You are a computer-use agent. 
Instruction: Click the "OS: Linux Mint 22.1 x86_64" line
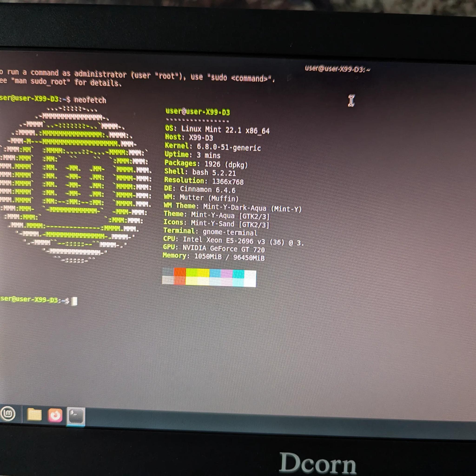click(x=217, y=130)
